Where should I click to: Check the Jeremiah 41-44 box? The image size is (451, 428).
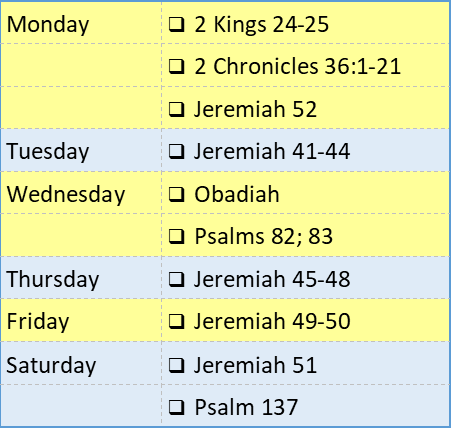pyautogui.click(x=176, y=151)
